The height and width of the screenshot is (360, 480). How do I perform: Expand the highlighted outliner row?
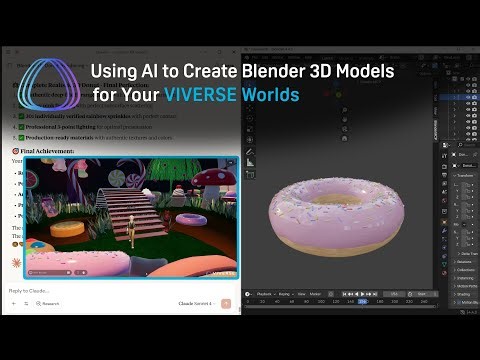coord(454,97)
